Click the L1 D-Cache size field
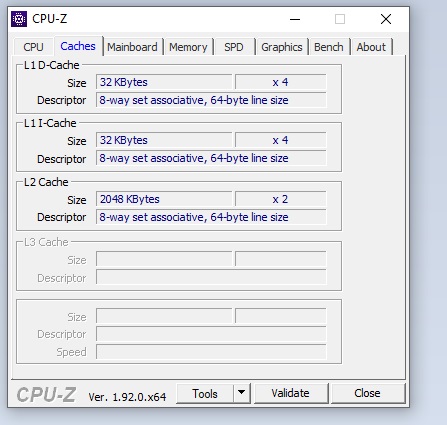Screen dimensions: 447x425 click(x=164, y=82)
